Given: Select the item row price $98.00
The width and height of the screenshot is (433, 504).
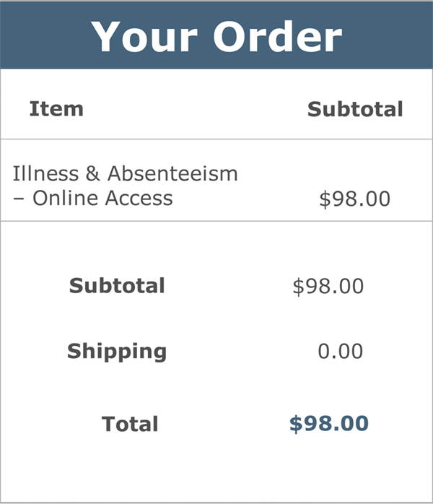Looking at the screenshot, I should pyautogui.click(x=354, y=199).
